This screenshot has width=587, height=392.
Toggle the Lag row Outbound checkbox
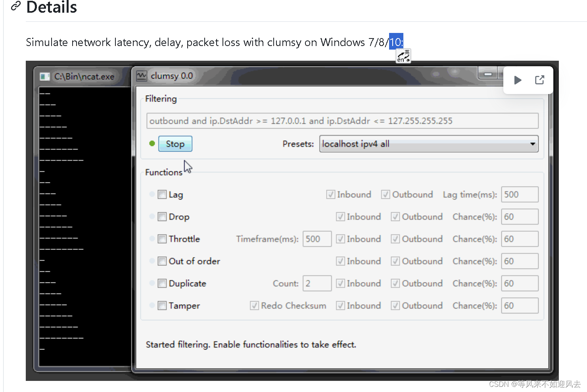click(x=386, y=194)
